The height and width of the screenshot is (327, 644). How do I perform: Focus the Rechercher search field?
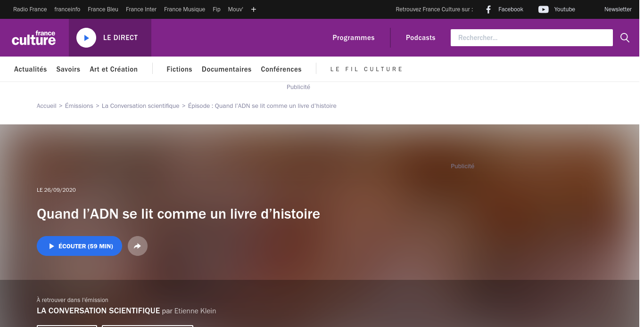(x=532, y=38)
